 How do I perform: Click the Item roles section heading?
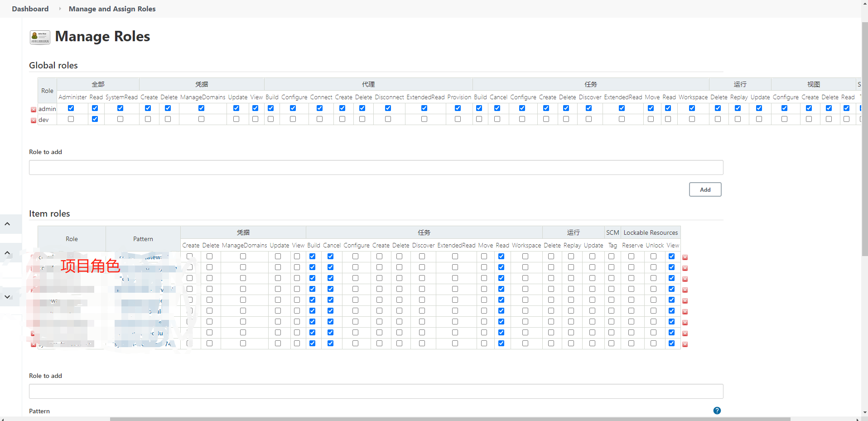point(49,213)
